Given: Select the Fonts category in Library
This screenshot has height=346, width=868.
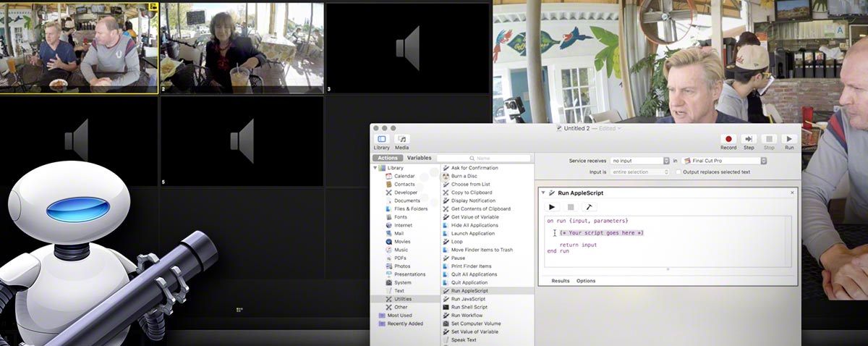Looking at the screenshot, I should [396, 217].
